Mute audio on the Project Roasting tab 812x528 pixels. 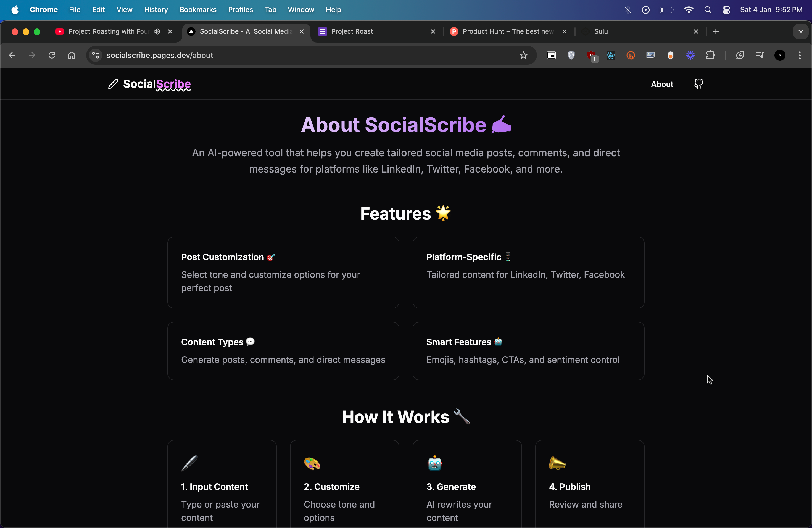[157, 31]
